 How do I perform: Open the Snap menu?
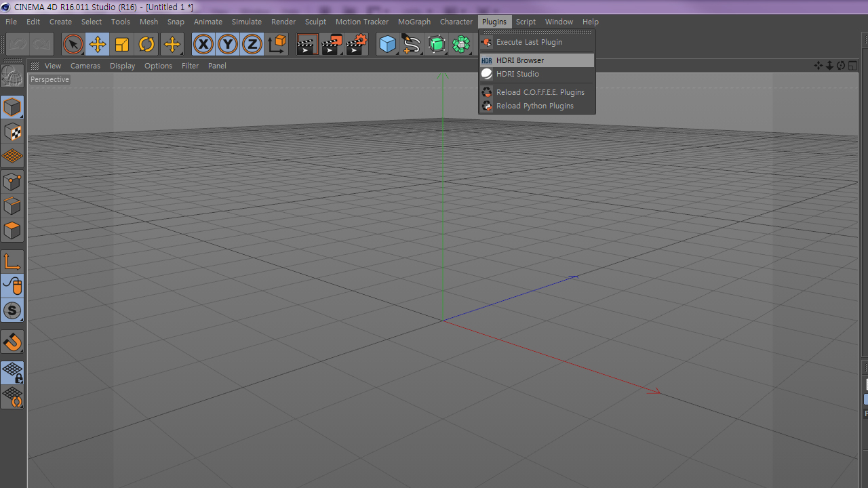pyautogui.click(x=176, y=22)
